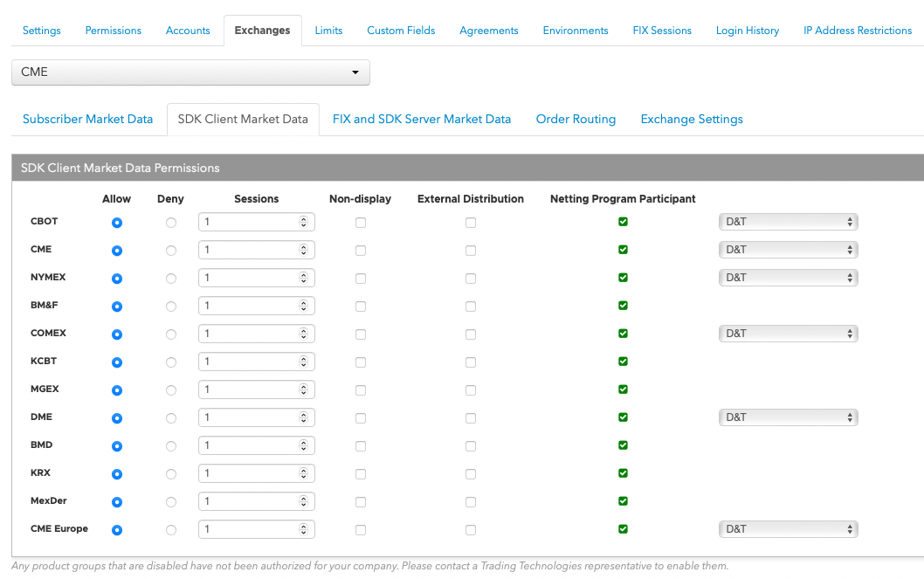This screenshot has width=924, height=579.
Task: Open the Settings tab
Action: [41, 31]
